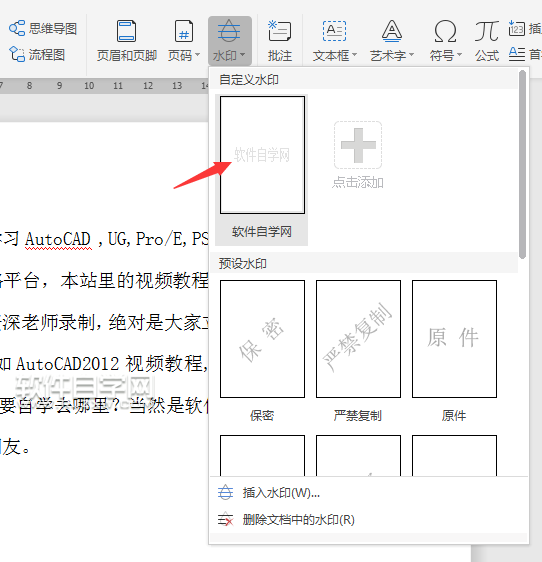Click the 自定义水印 section header
Viewport: 542px width, 562px height.
pos(249,80)
